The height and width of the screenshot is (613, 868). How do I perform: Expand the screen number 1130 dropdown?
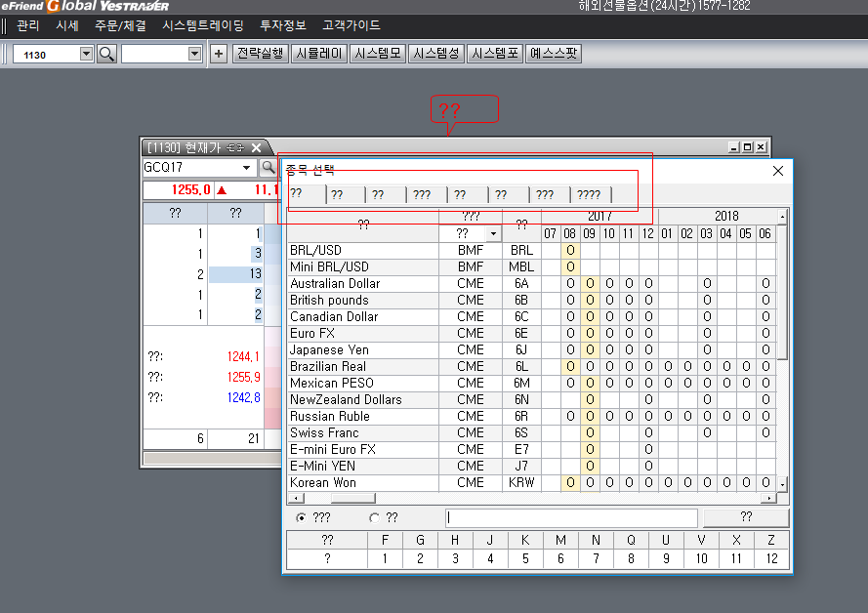pos(85,54)
